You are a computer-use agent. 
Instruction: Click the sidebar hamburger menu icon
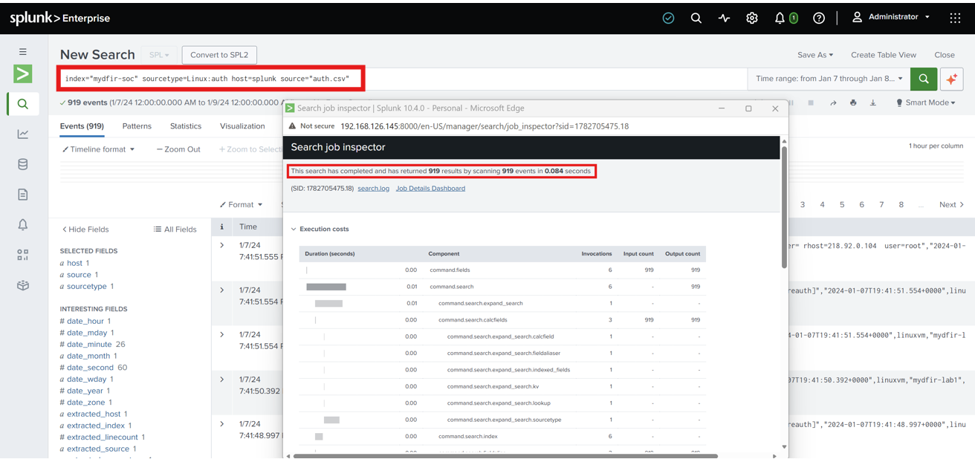23,52
